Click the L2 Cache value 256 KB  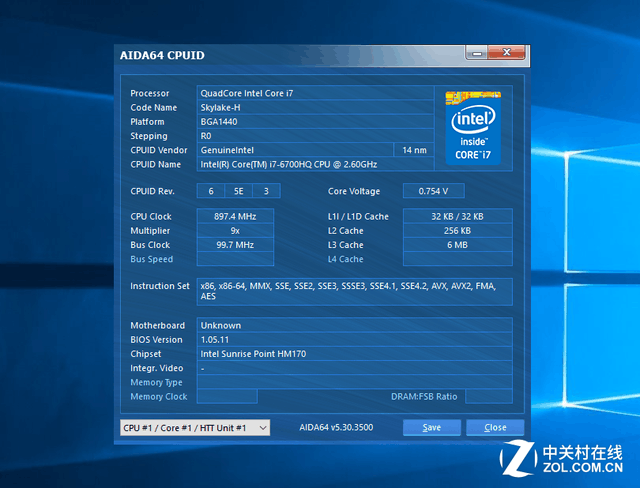pos(458,231)
